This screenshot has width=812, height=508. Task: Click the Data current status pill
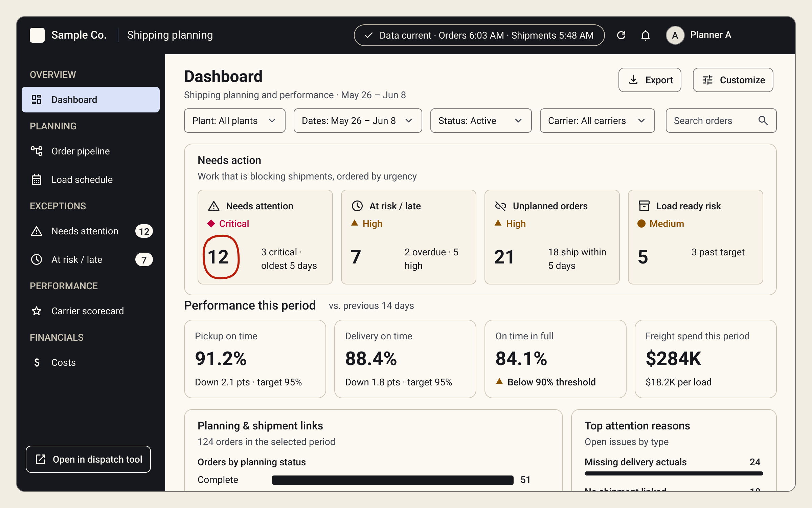(479, 35)
